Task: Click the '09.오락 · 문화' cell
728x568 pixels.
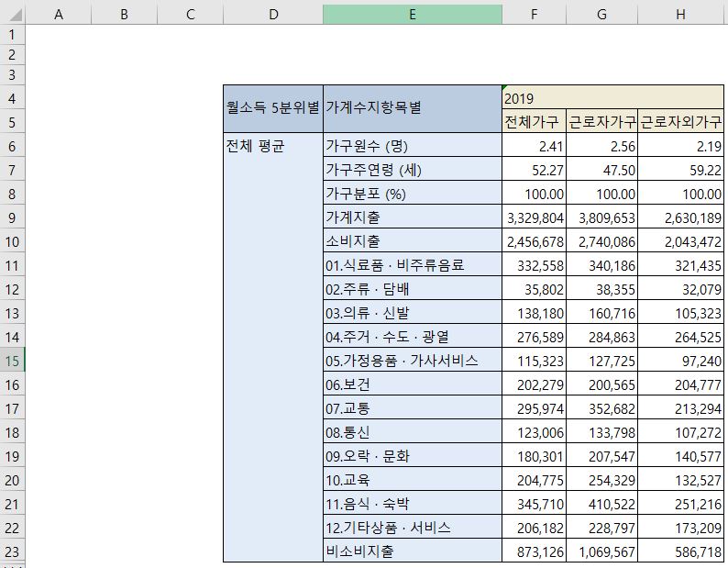Action: [x=413, y=455]
